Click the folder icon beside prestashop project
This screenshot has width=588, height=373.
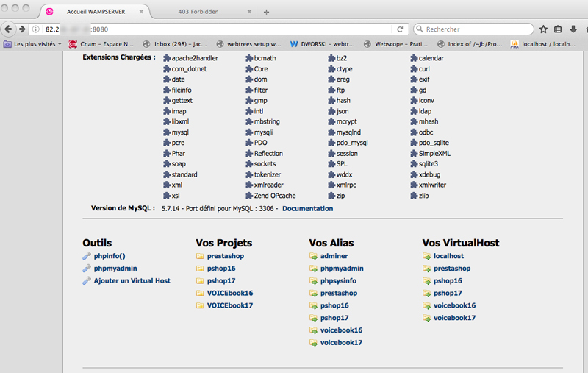pos(200,256)
